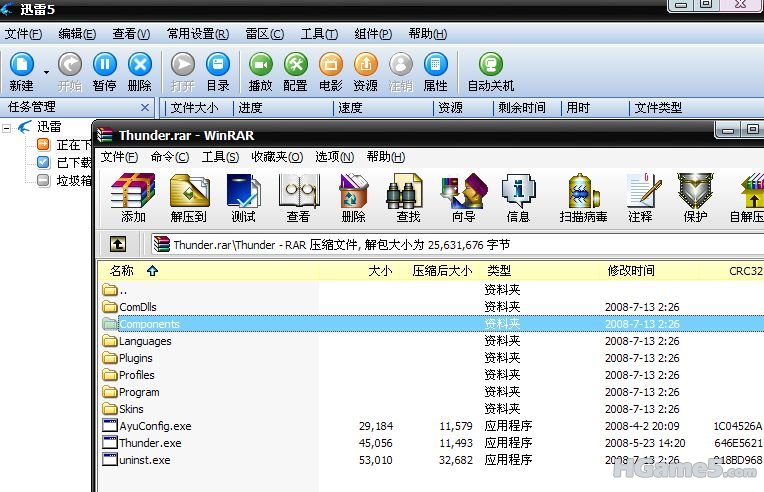Click the 文件大小 column header in Xunlei

[x=194, y=108]
